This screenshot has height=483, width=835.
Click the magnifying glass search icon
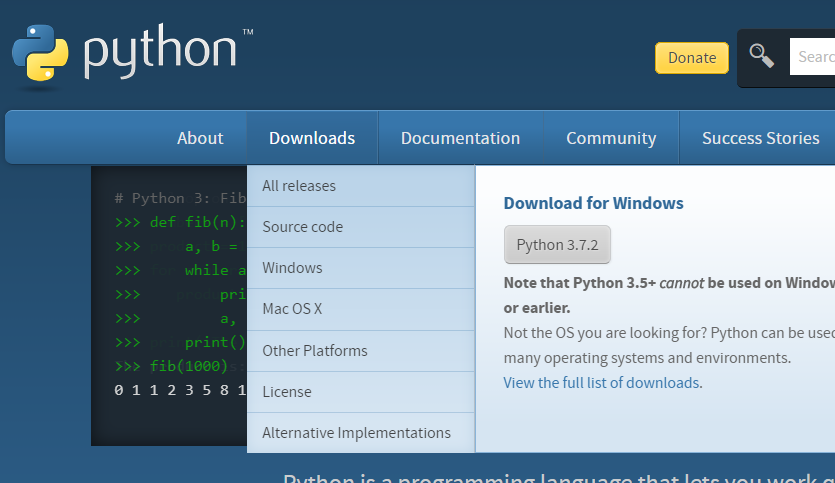tap(762, 56)
